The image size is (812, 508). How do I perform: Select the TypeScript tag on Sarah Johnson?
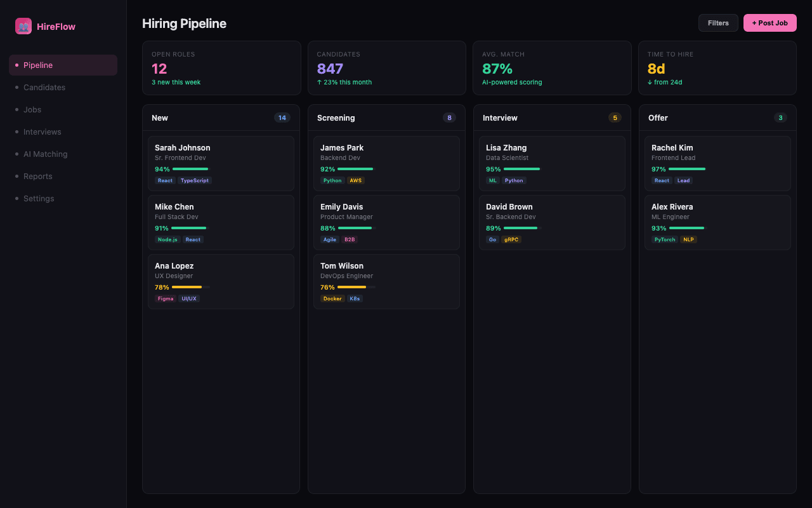[x=194, y=180]
